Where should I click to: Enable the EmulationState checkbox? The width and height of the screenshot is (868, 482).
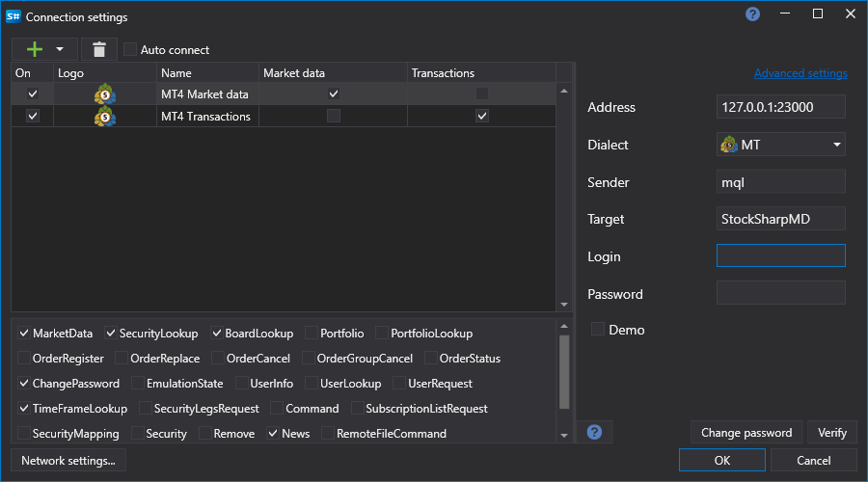[x=138, y=383]
